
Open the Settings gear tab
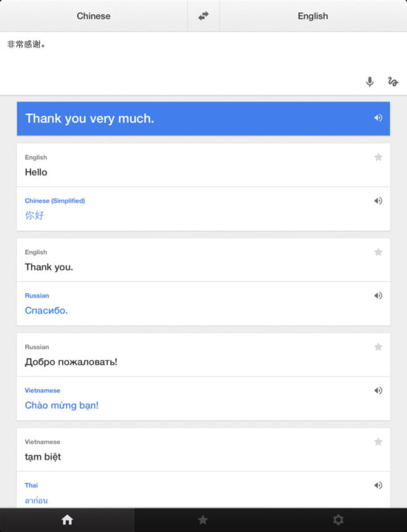(338, 520)
